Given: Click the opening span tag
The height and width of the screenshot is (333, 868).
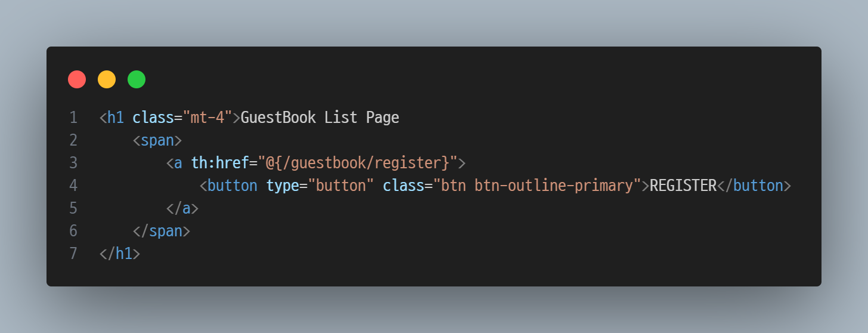Looking at the screenshot, I should pos(157,140).
